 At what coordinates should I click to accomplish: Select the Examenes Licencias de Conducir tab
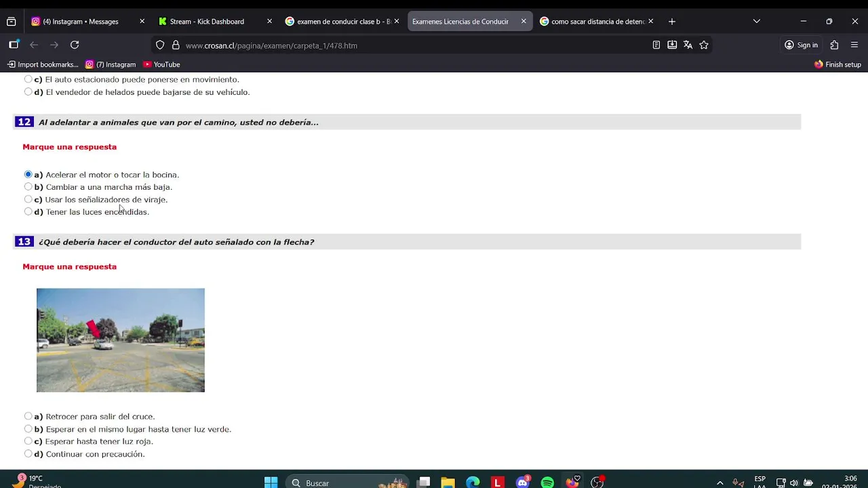[469, 22]
